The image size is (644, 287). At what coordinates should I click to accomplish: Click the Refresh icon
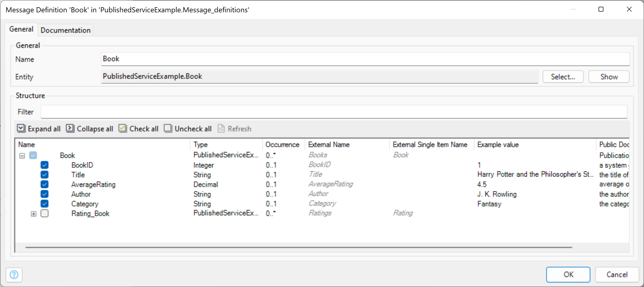221,128
